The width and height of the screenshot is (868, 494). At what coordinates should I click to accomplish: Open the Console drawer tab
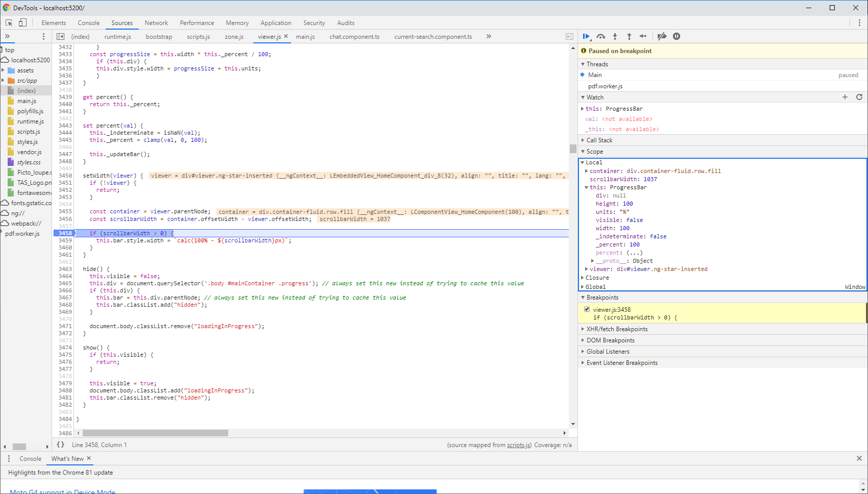pyautogui.click(x=30, y=459)
